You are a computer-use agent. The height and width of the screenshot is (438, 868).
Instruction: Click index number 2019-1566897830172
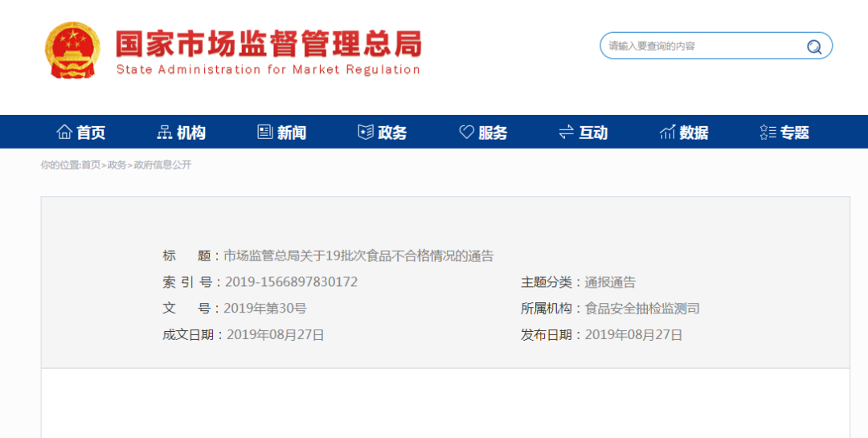coord(291,282)
